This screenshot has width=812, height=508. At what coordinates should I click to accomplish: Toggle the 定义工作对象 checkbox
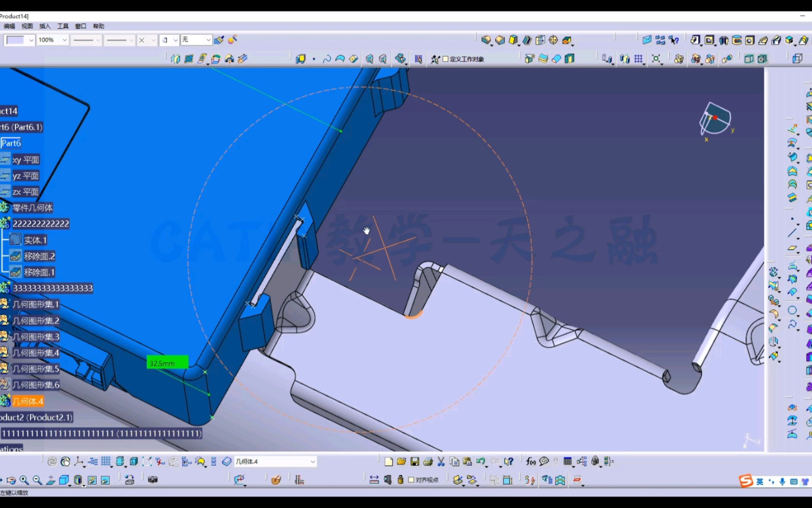point(445,59)
